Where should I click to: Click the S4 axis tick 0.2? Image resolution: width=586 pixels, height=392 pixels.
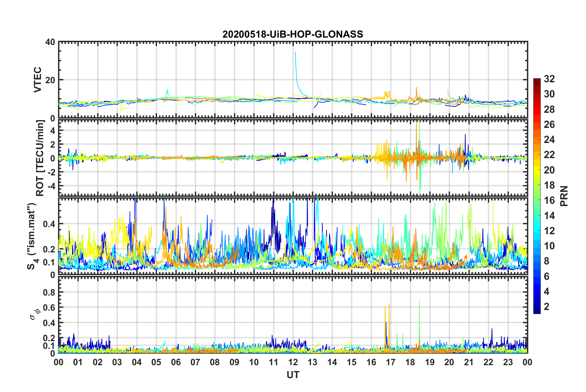coord(49,249)
